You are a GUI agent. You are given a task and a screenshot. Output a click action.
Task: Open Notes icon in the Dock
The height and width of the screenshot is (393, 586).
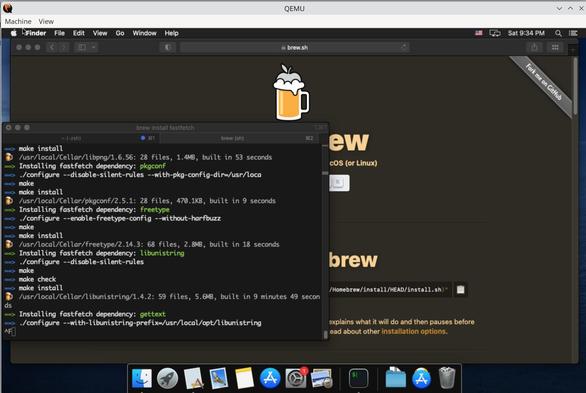244,378
